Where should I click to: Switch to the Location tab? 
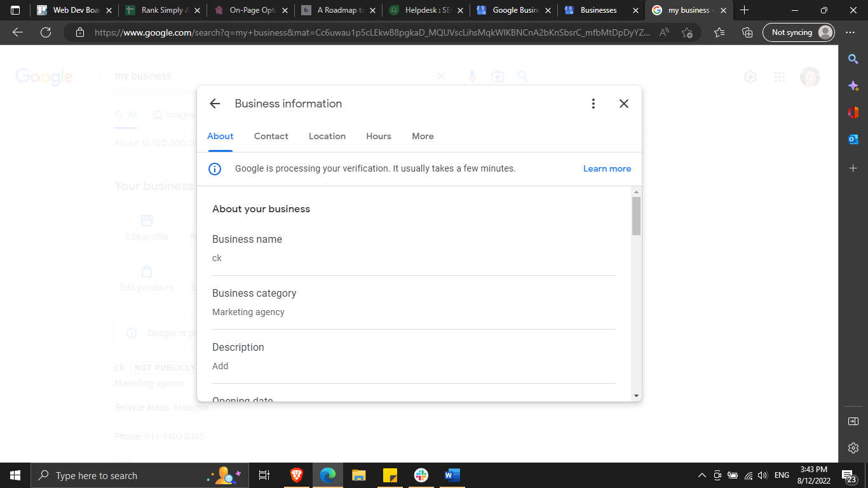click(327, 136)
